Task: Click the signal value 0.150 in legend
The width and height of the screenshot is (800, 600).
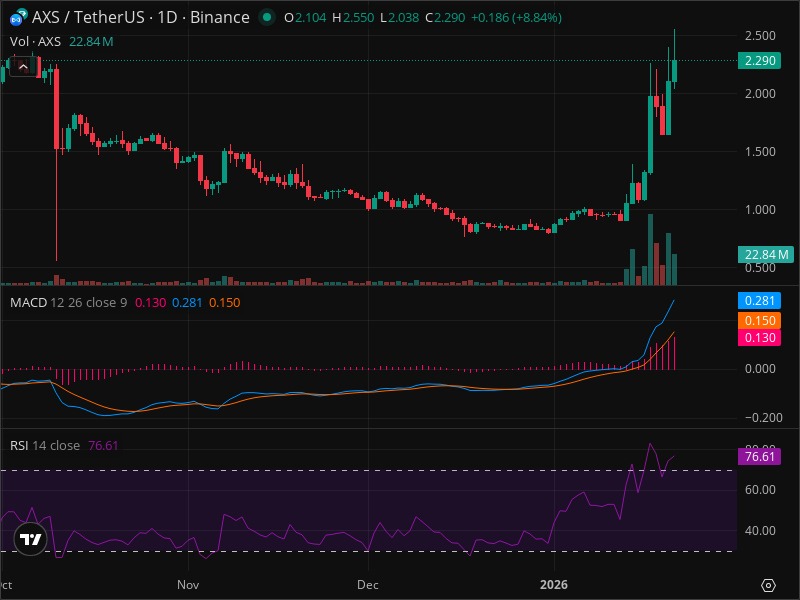Action: point(224,303)
